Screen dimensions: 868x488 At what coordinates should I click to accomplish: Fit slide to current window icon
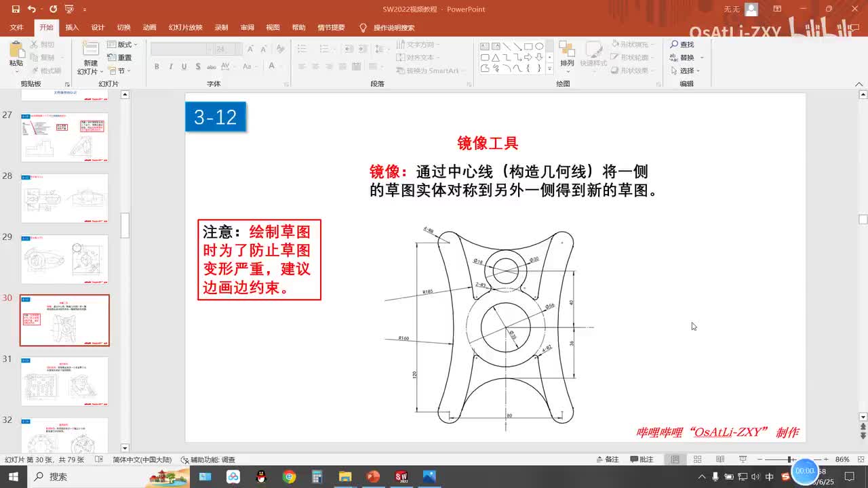(x=861, y=460)
